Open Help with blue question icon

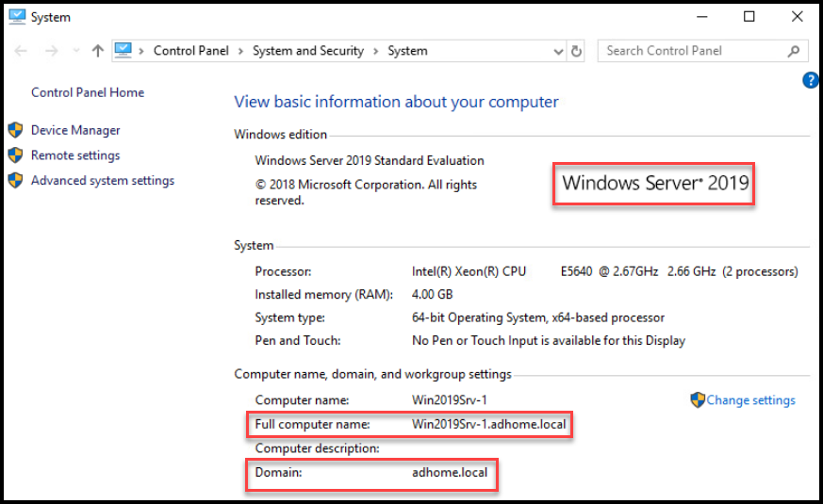coord(811,80)
